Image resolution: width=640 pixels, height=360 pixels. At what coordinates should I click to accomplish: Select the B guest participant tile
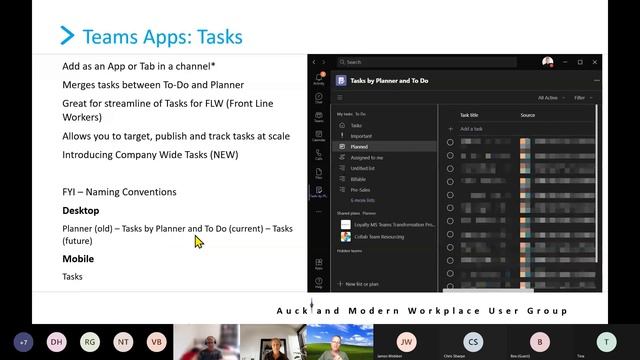click(x=540, y=342)
